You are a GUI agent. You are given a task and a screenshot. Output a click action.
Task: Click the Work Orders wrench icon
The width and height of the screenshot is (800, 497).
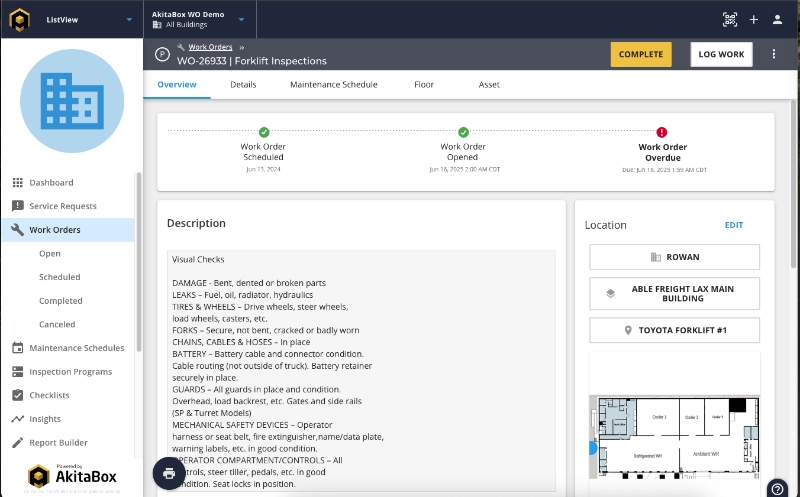tap(18, 230)
